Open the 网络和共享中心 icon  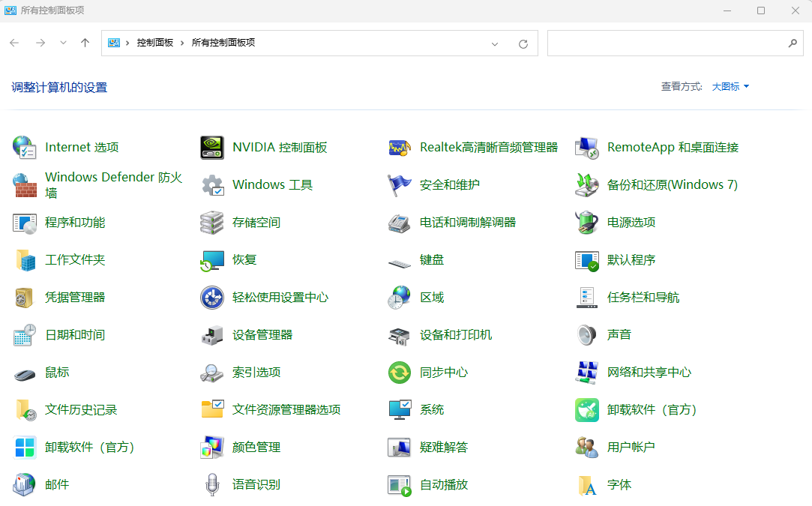587,373
